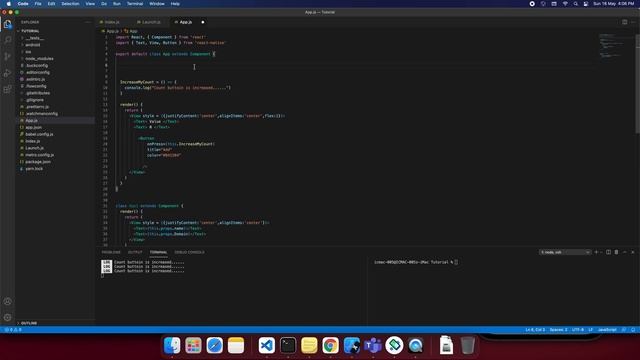
Task: Add a new terminal with plus icon
Action: (596, 252)
